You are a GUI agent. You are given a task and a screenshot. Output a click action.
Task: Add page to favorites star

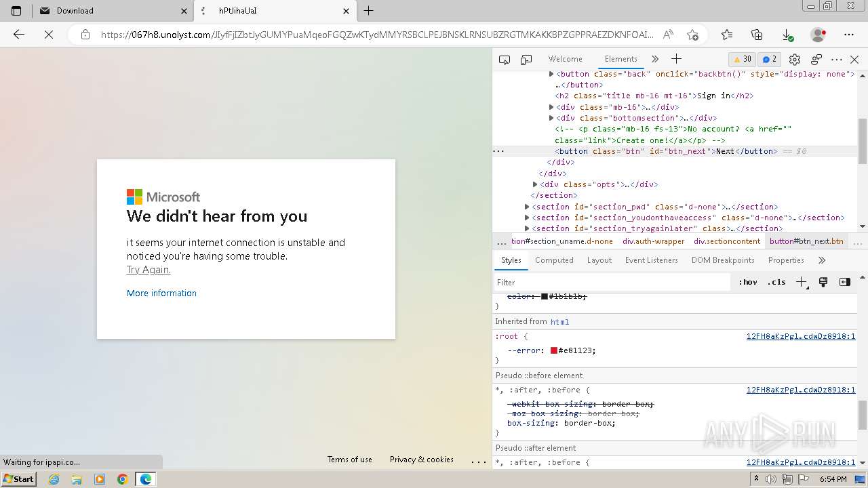tap(692, 35)
